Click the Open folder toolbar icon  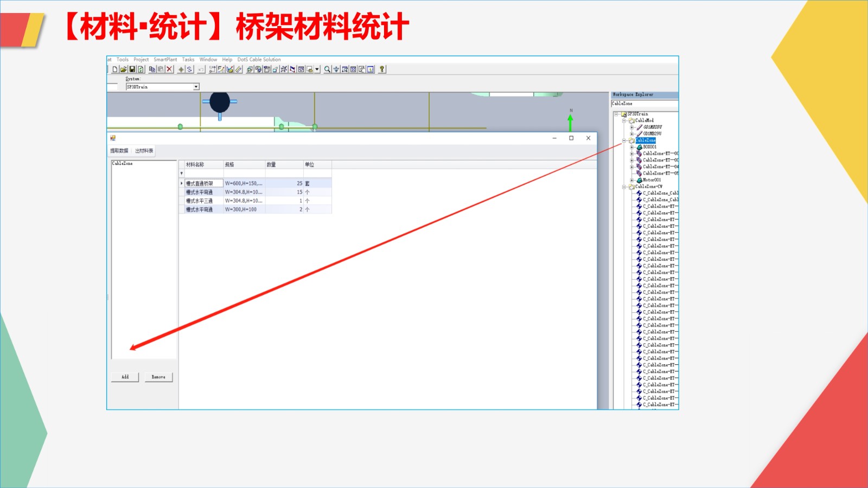(x=123, y=69)
